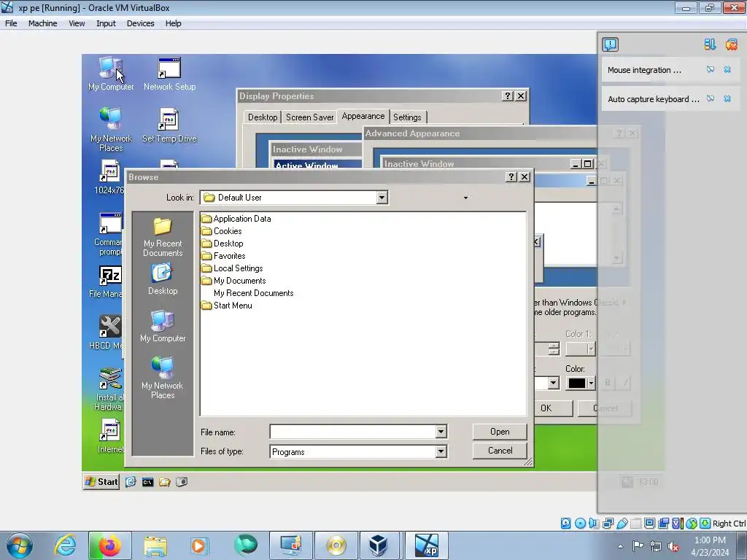The height and width of the screenshot is (560, 747).
Task: Open the Machine menu
Action: (x=42, y=23)
